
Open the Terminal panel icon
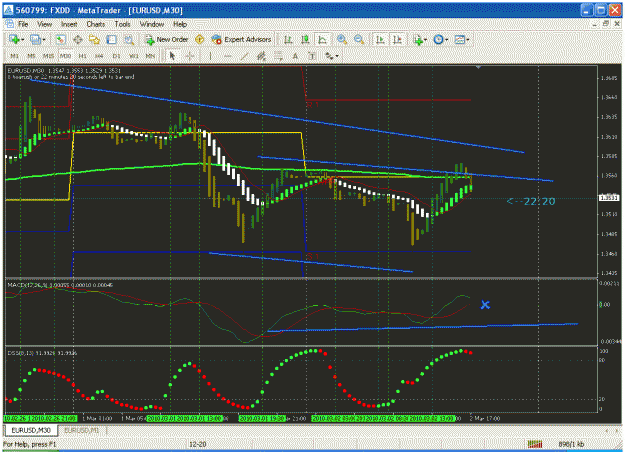[112, 39]
